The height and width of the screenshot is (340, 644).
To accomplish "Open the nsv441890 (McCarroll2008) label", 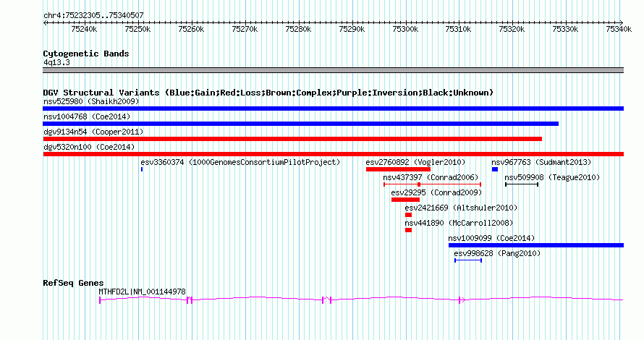I will point(459,223).
